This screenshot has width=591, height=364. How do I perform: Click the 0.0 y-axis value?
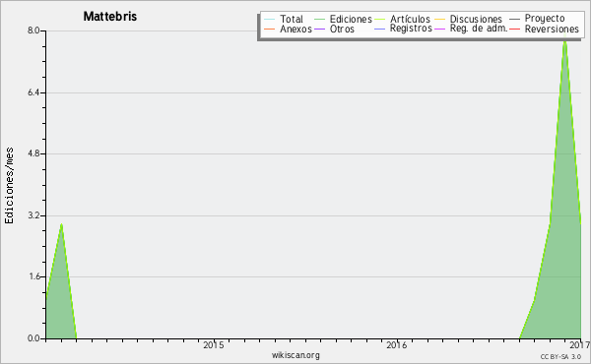point(33,338)
